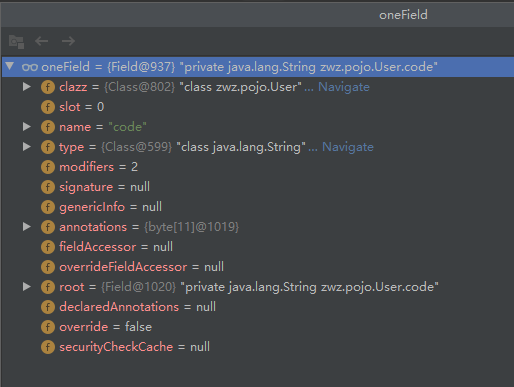Select the securityCheckCache = null row
This screenshot has height=387, width=514.
pyautogui.click(x=258, y=347)
